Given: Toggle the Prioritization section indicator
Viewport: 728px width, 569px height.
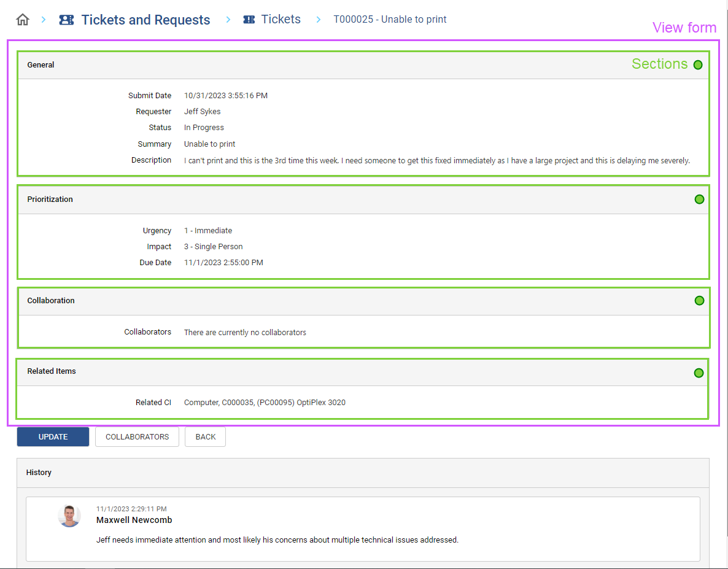Looking at the screenshot, I should 699,199.
